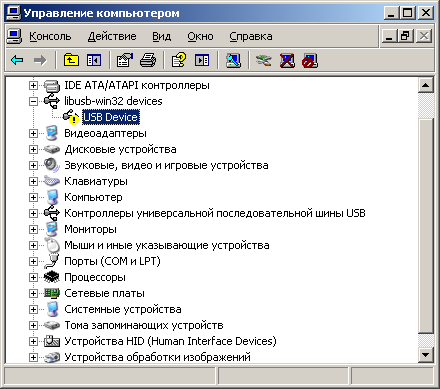Click the update driver toolbar icon

point(264,60)
